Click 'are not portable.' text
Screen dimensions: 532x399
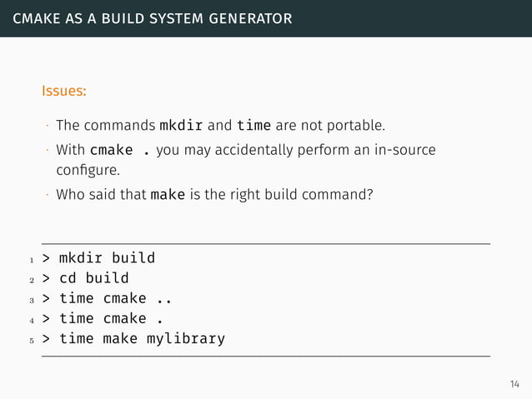330,127
